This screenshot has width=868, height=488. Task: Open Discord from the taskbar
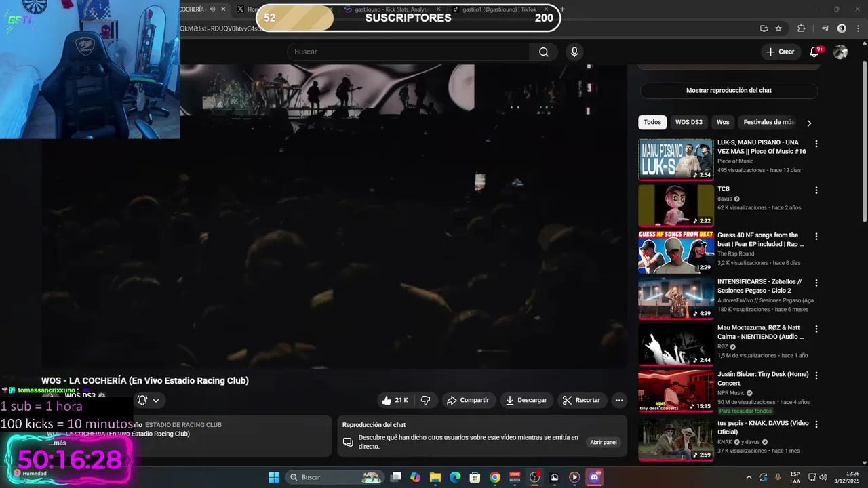[595, 477]
